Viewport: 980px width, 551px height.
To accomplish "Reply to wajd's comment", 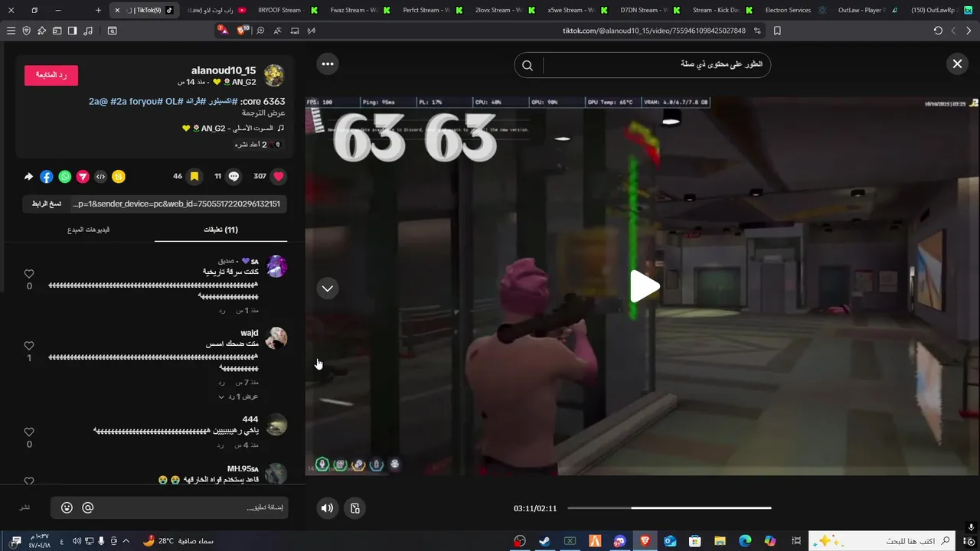I will click(x=221, y=382).
